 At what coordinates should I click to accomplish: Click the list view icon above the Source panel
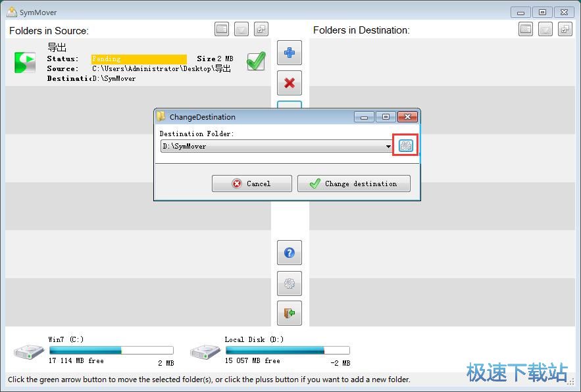[x=222, y=29]
